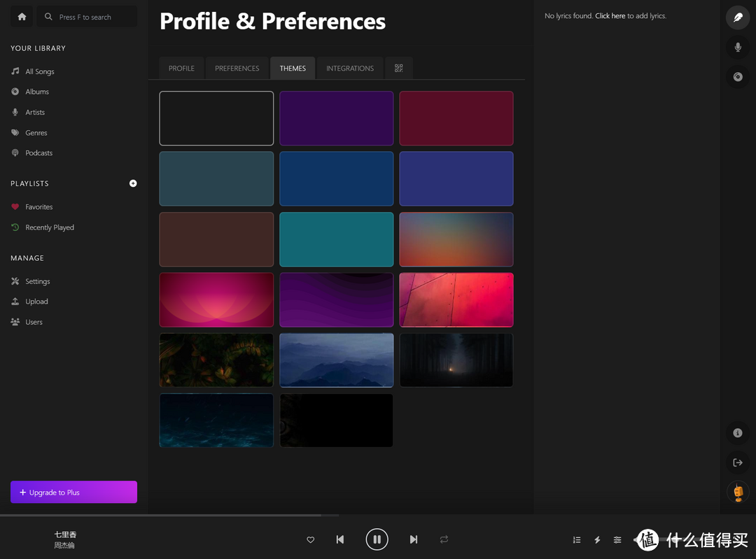Viewport: 756px width, 559px height.
Task: Click the About info icon
Action: (x=738, y=433)
